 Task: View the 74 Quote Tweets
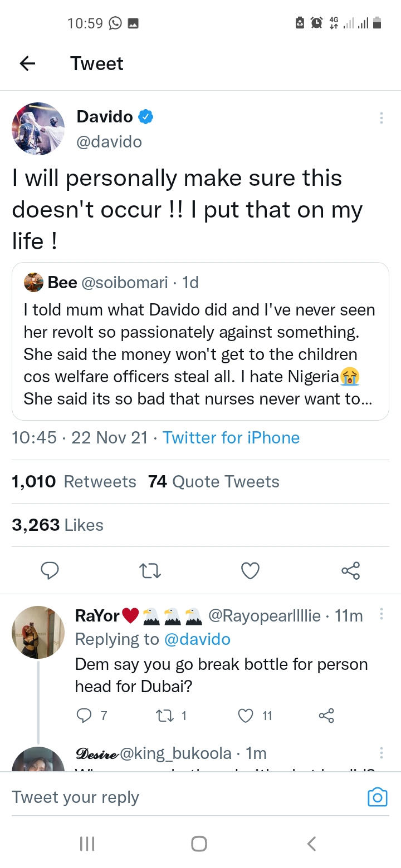coord(214,482)
